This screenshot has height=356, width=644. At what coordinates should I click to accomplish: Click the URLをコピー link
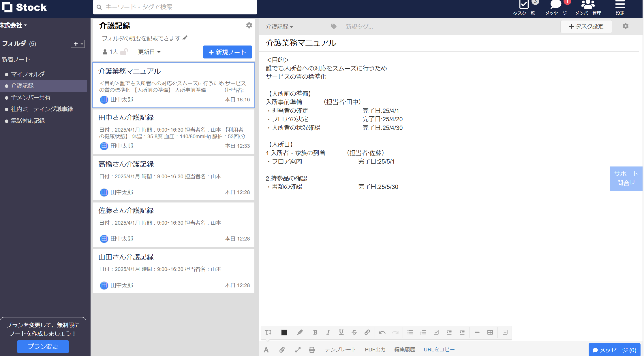pyautogui.click(x=439, y=349)
